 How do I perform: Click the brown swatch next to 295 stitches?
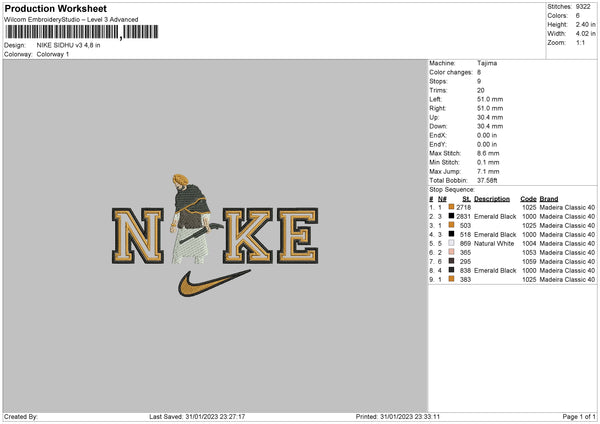[x=451, y=261]
